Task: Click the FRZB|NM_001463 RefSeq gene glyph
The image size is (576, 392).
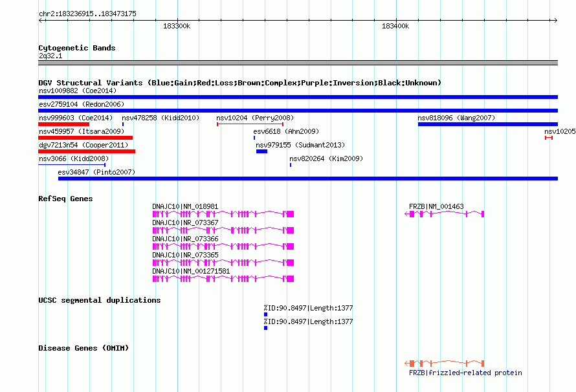Action: (445, 214)
